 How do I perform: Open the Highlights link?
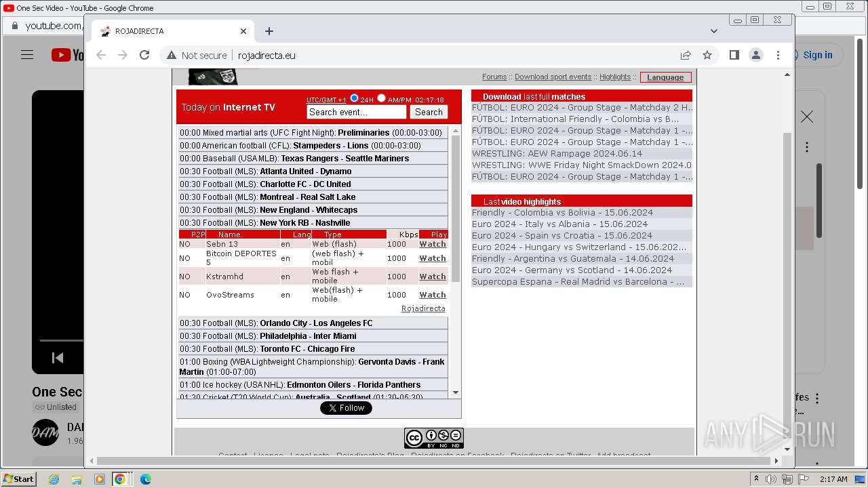615,77
